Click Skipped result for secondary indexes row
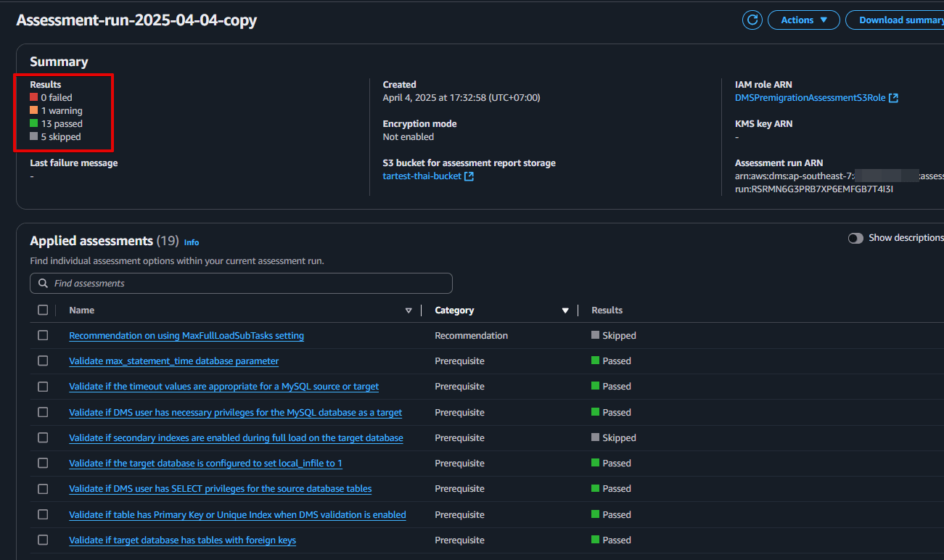Image resolution: width=944 pixels, height=560 pixels. tap(614, 438)
